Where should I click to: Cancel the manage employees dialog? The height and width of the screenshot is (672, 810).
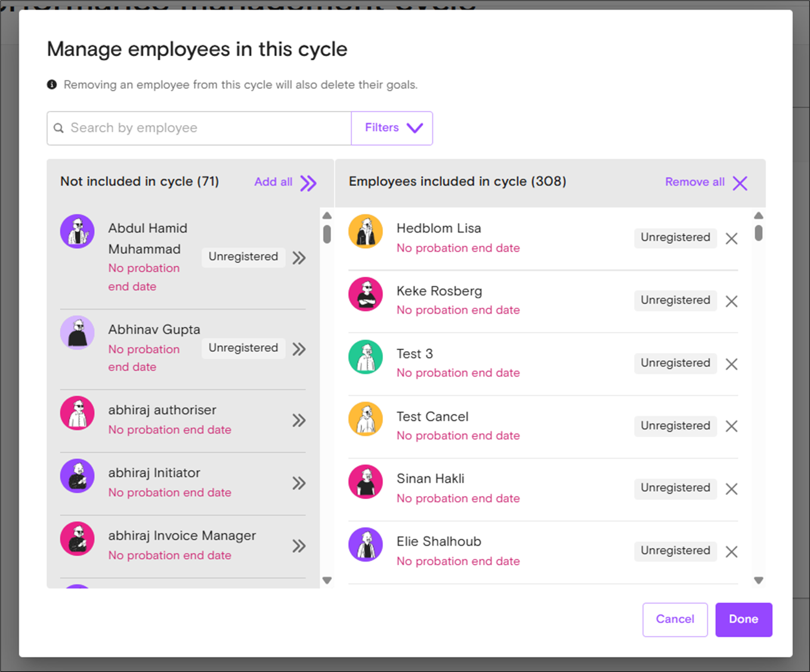[675, 620]
